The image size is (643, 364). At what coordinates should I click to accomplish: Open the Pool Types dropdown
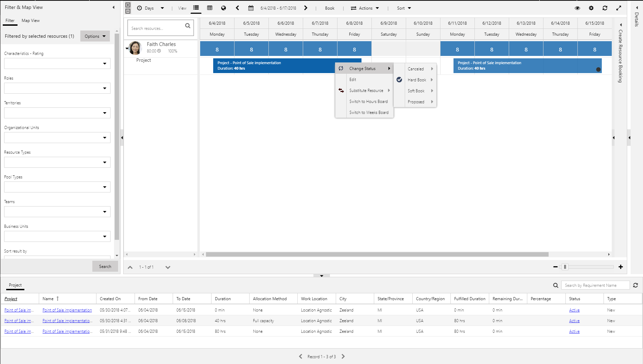click(x=57, y=187)
